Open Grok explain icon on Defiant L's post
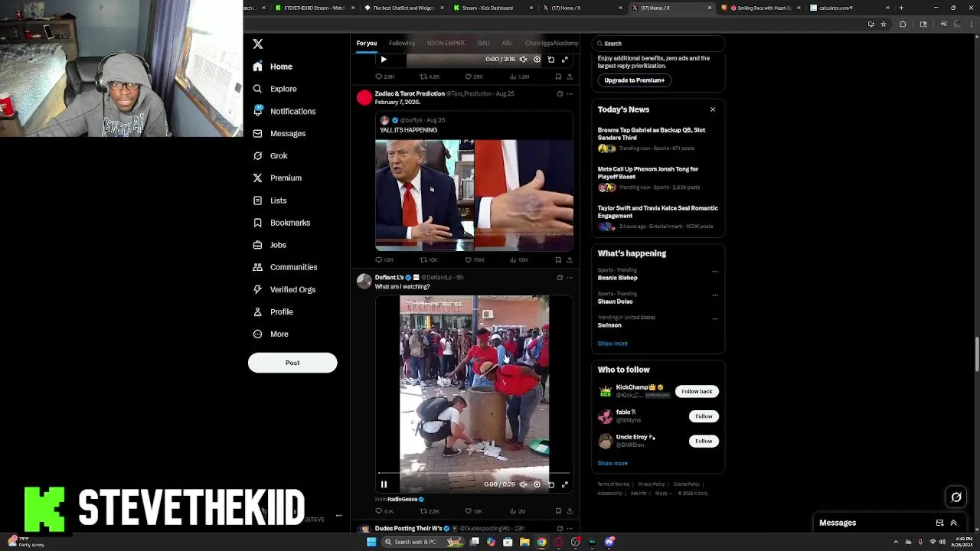 pyautogui.click(x=560, y=278)
